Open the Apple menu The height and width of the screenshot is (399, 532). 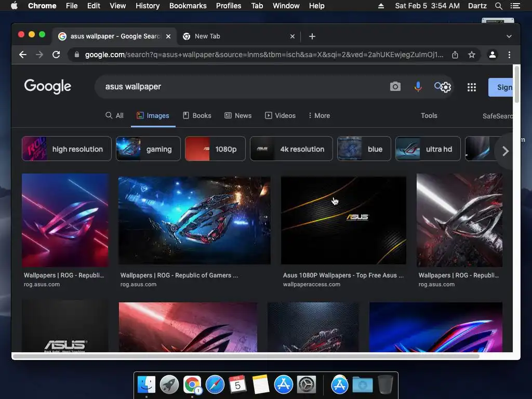14,5
